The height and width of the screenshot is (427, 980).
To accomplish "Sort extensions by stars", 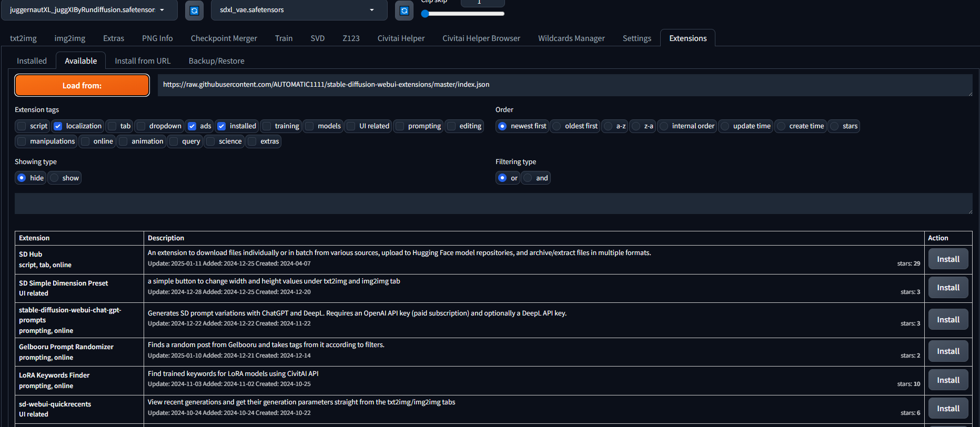I will (834, 126).
